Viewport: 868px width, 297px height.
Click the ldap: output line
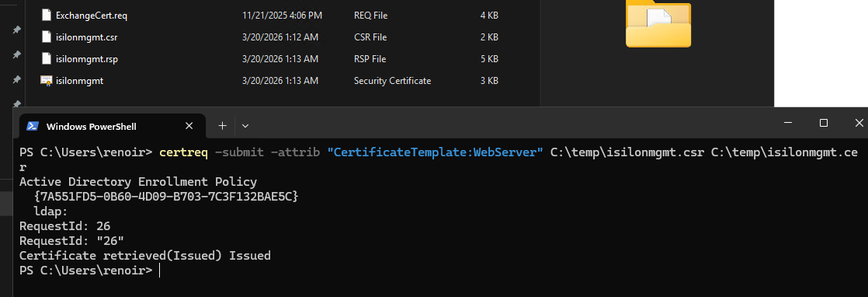pyautogui.click(x=50, y=211)
